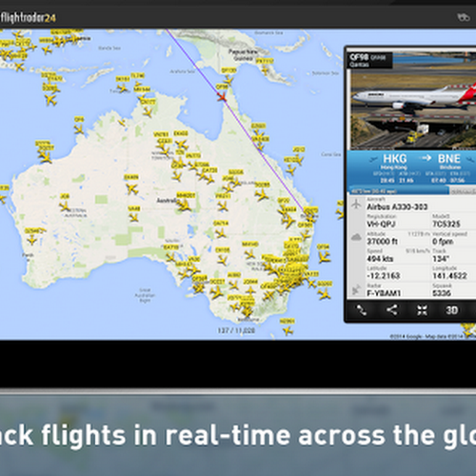Click the Papua New Guinea map label
The width and height of the screenshot is (476, 476).
click(x=243, y=55)
